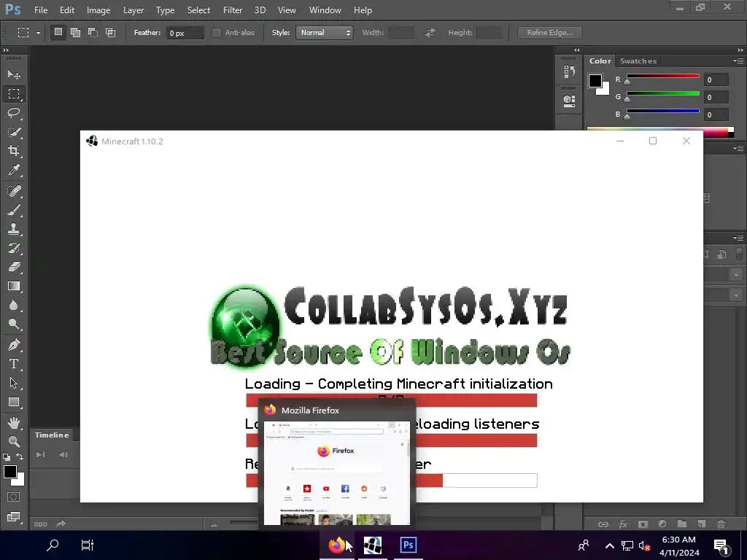This screenshot has width=747, height=560.
Task: Select the Crop tool
Action: [14, 151]
